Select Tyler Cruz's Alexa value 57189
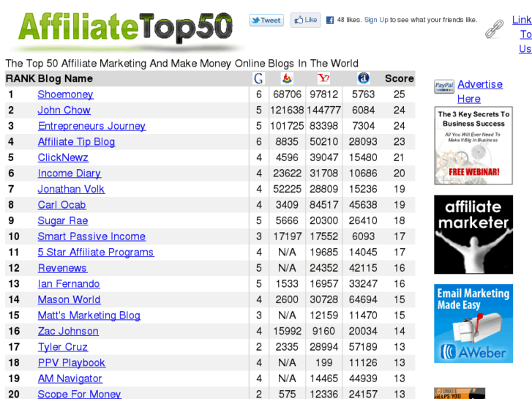Screen dimensions: 532x399 tap(363, 347)
